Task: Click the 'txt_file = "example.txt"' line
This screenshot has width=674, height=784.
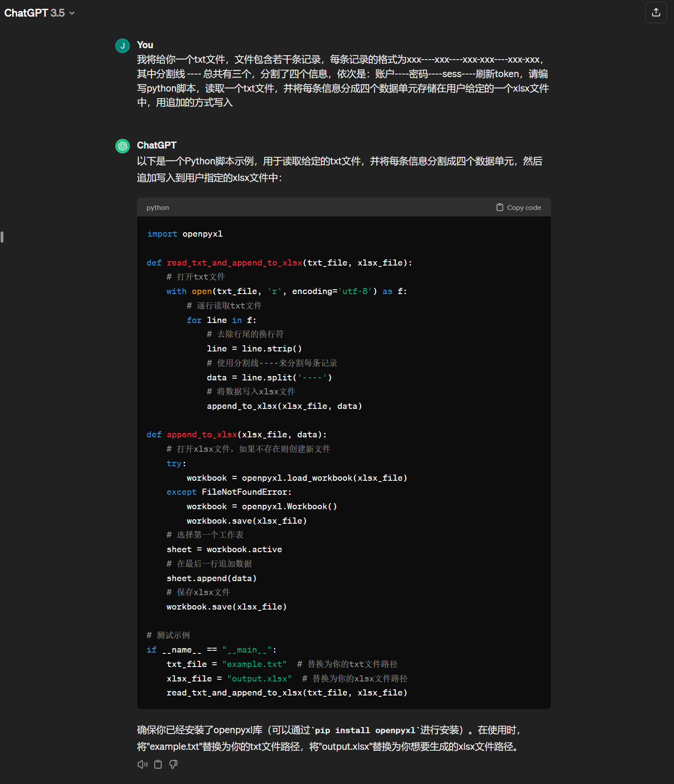Action: coord(226,664)
